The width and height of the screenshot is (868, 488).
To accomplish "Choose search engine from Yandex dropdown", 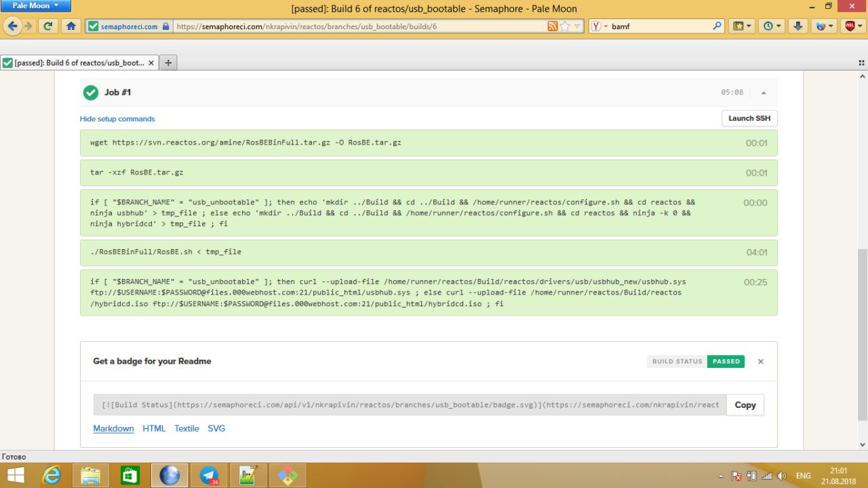I will pos(599,26).
